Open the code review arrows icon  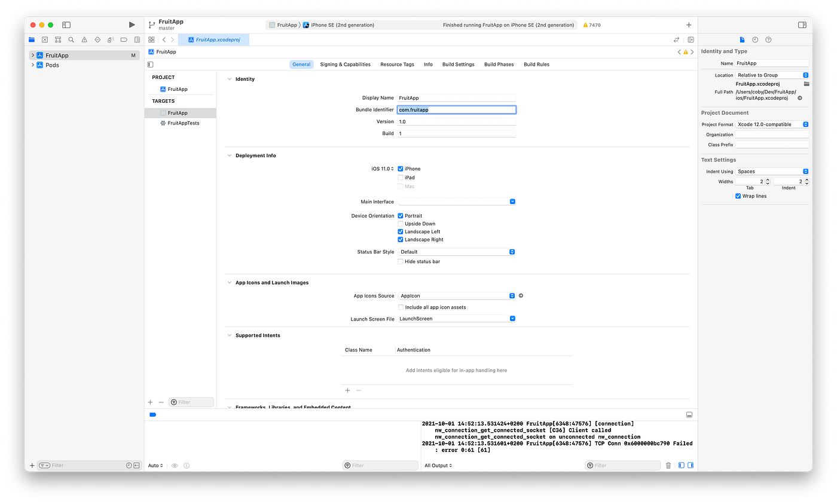[677, 39]
